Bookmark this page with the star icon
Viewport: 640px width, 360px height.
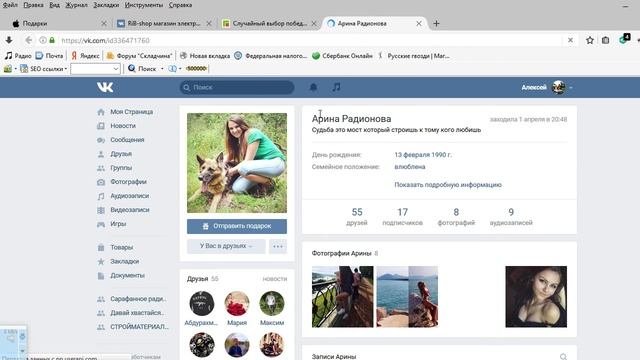590,40
